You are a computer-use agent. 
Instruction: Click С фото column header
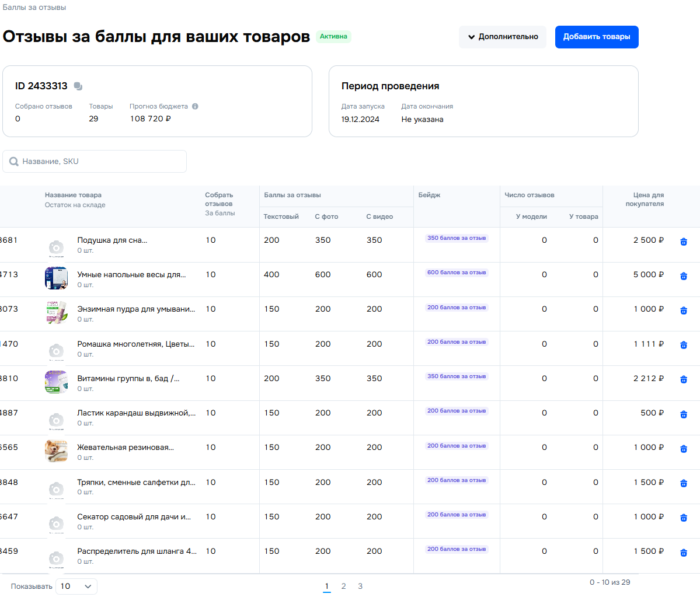pos(326,217)
